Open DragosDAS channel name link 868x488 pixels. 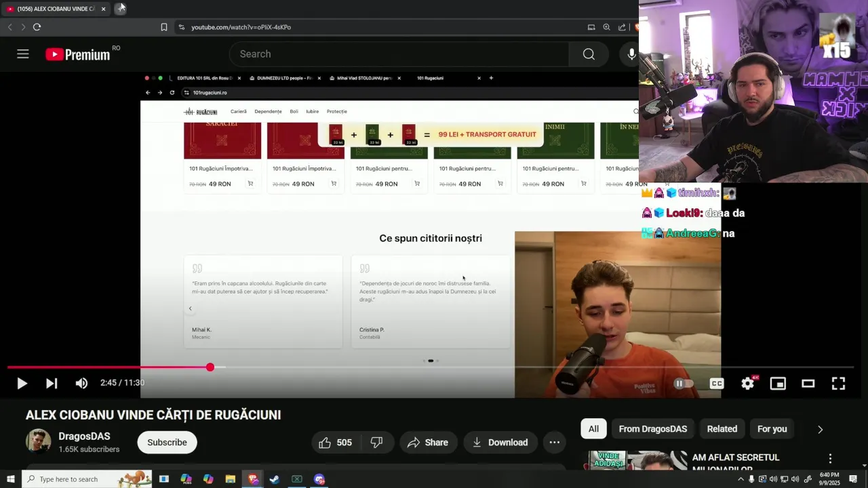[84, 436]
